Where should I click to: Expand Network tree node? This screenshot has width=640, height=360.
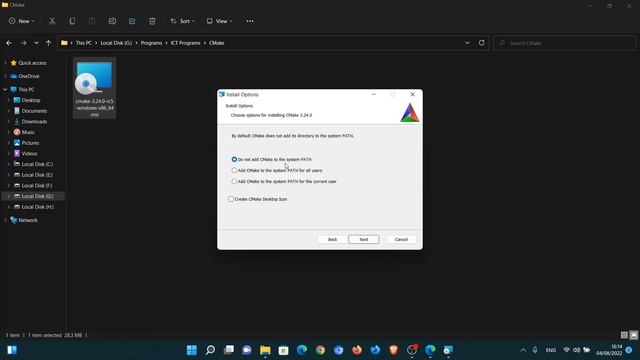click(5, 220)
